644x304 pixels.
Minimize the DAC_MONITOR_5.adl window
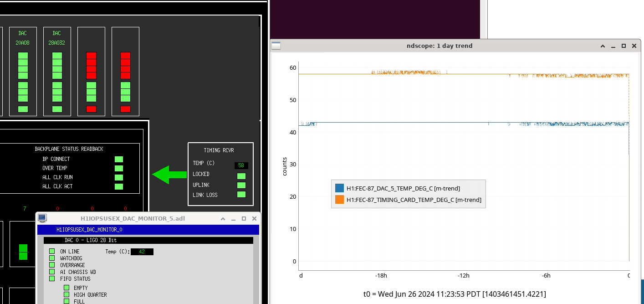pos(234,219)
